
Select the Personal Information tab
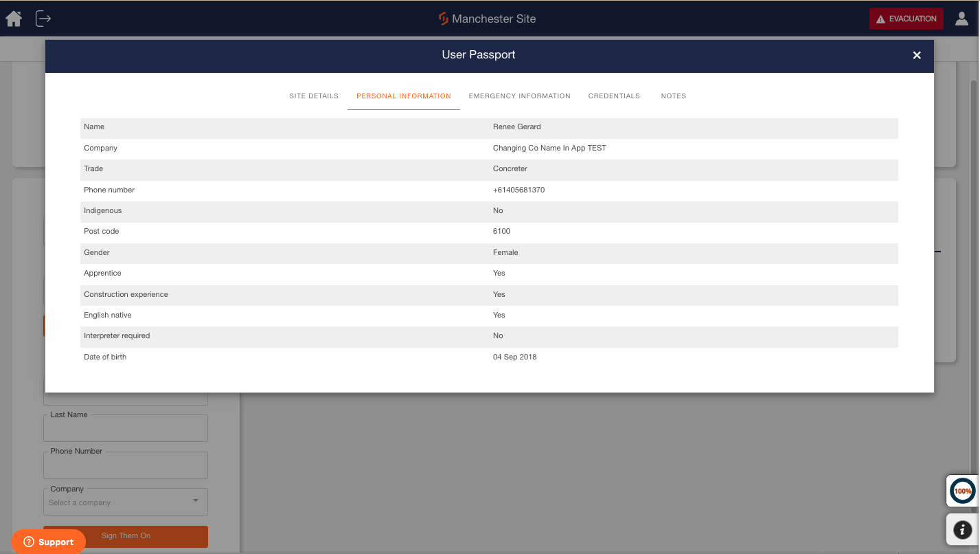click(x=404, y=96)
